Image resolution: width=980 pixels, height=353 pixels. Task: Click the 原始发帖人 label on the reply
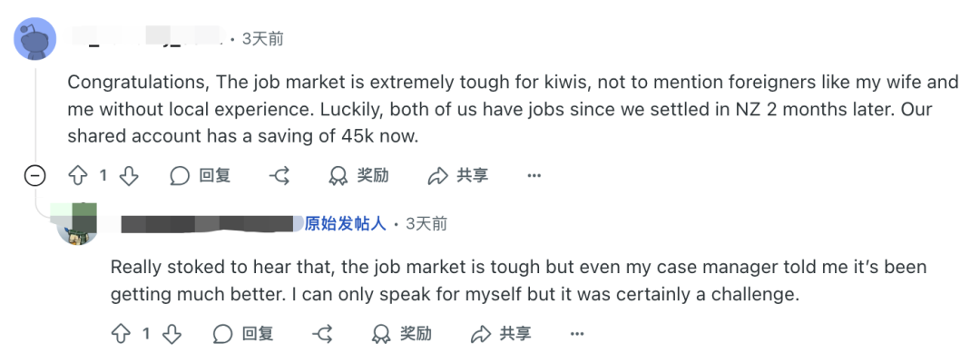pos(345,223)
